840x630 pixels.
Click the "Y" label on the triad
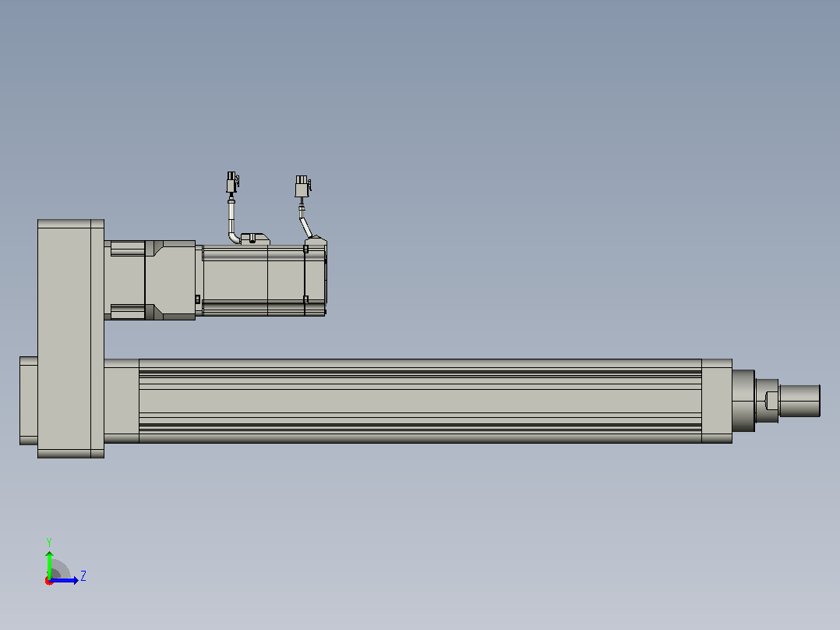[49, 542]
